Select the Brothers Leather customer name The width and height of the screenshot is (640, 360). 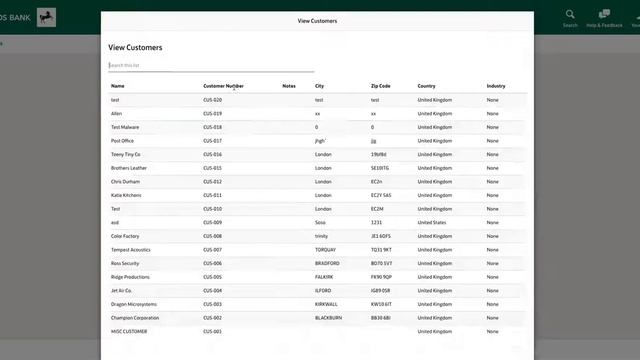[129, 168]
